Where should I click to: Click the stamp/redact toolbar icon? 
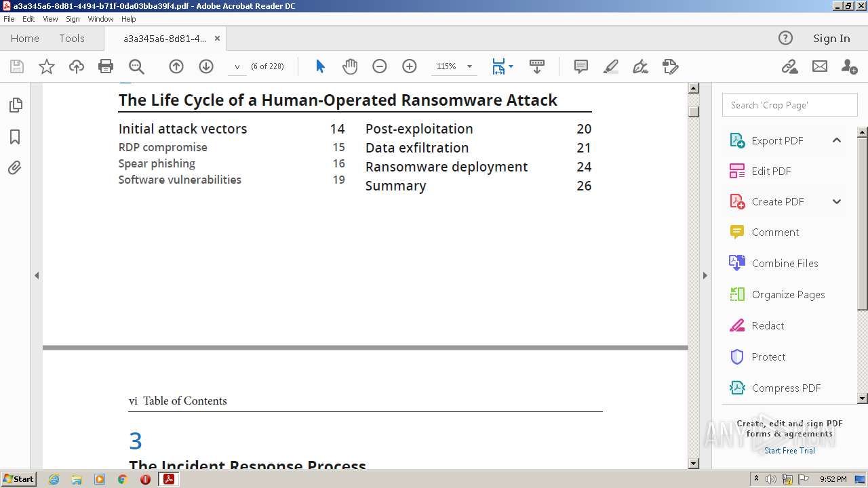tap(670, 66)
